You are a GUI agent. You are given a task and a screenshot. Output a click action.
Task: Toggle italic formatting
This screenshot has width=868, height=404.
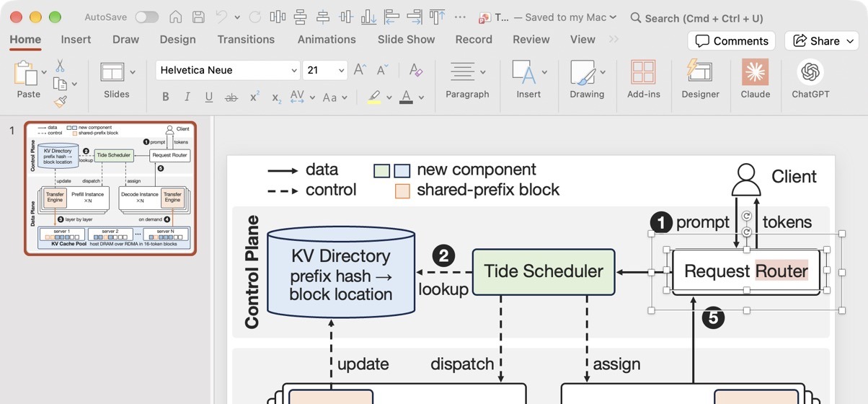(x=187, y=97)
